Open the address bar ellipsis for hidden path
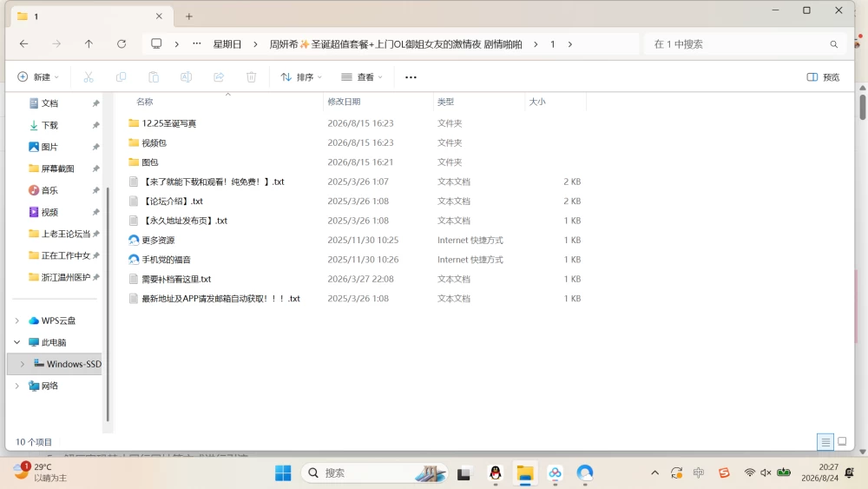This screenshot has height=489, width=868. point(196,43)
